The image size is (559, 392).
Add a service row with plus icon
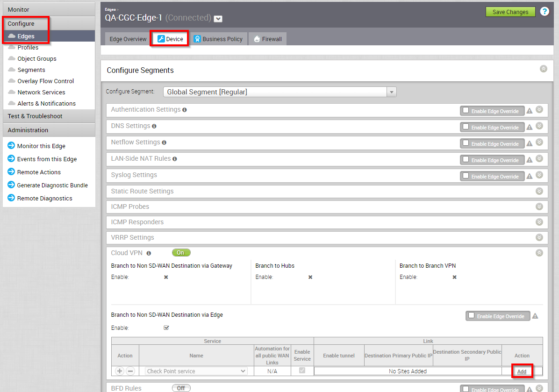pos(120,371)
